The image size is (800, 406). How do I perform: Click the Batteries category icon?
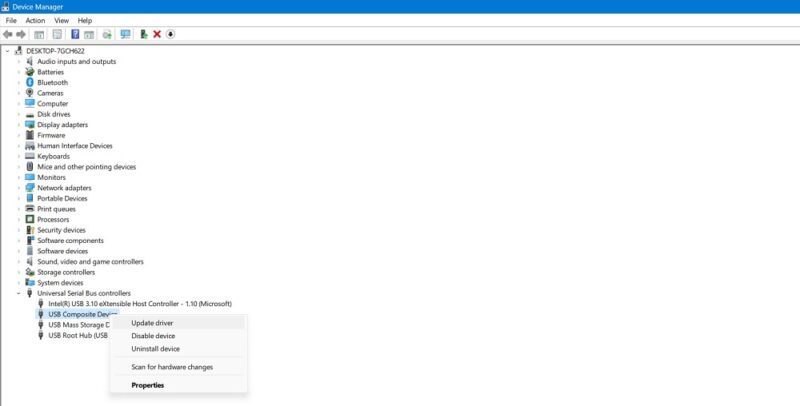(30, 72)
